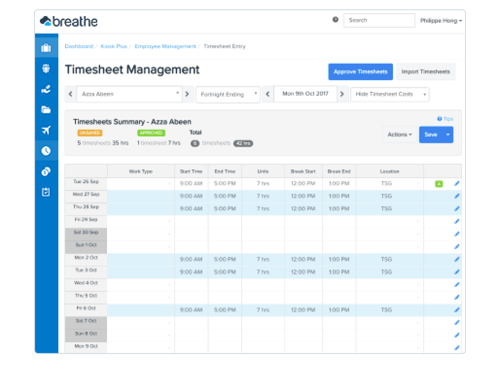Open the folder documents sidebar icon
This screenshot has height=372, width=500.
tap(46, 110)
